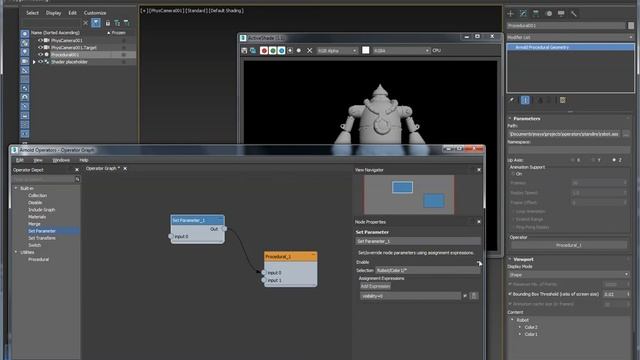
Task: Open the Display Mode dropdown
Action: [568, 275]
